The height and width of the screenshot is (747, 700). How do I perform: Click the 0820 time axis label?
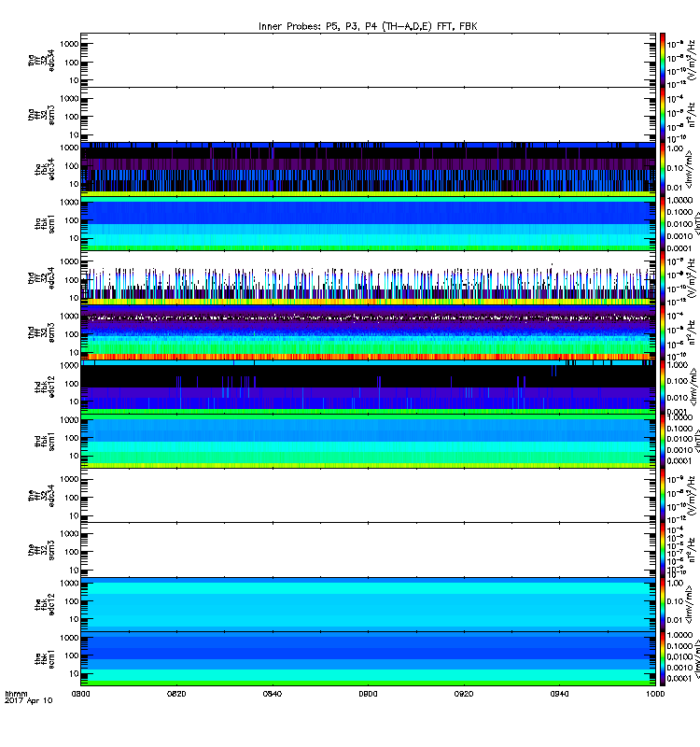tap(176, 694)
